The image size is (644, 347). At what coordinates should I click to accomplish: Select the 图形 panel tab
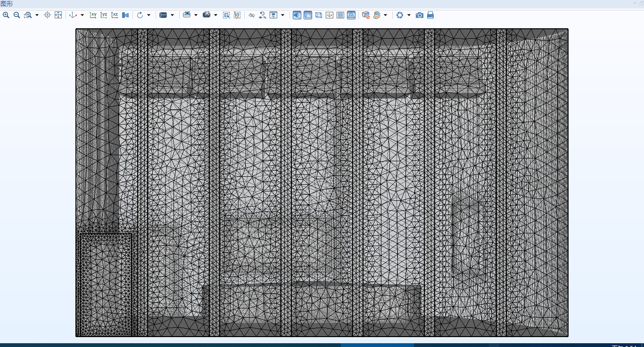pos(7,4)
